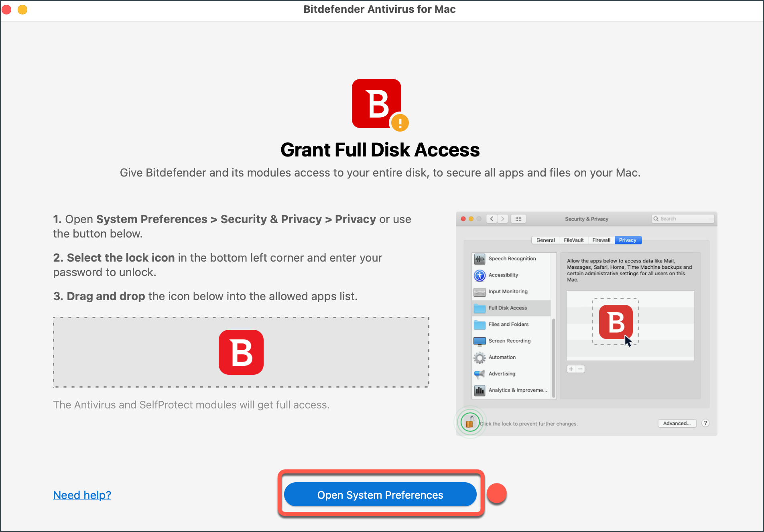Click the 'Accessibility' label
Viewport: 764px width, 532px height.
pos(503,275)
